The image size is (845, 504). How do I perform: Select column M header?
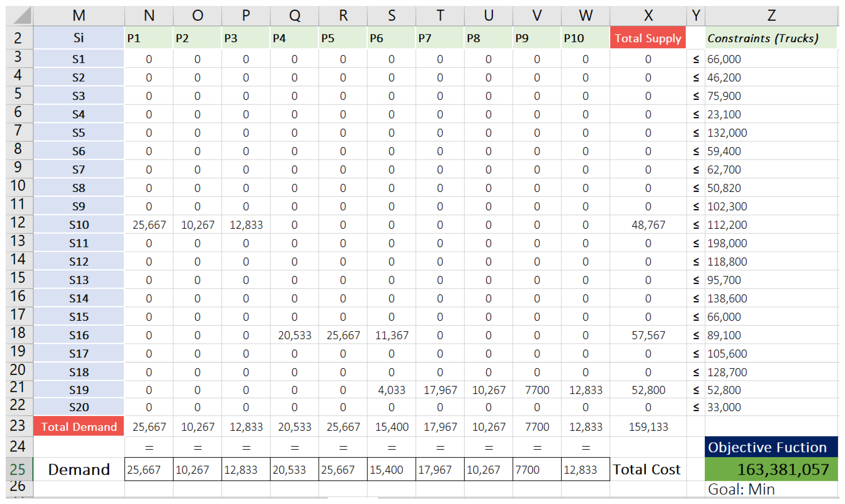click(x=79, y=16)
